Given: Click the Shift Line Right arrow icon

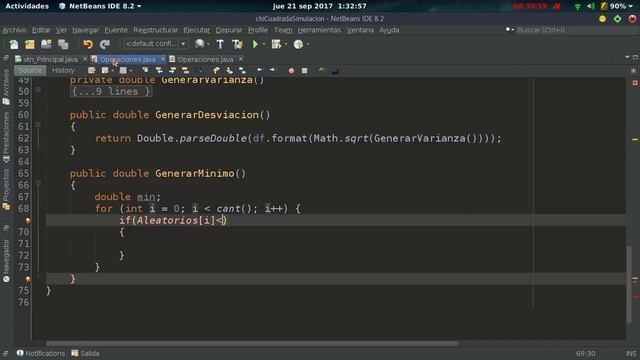Looking at the screenshot, I should pos(272,70).
